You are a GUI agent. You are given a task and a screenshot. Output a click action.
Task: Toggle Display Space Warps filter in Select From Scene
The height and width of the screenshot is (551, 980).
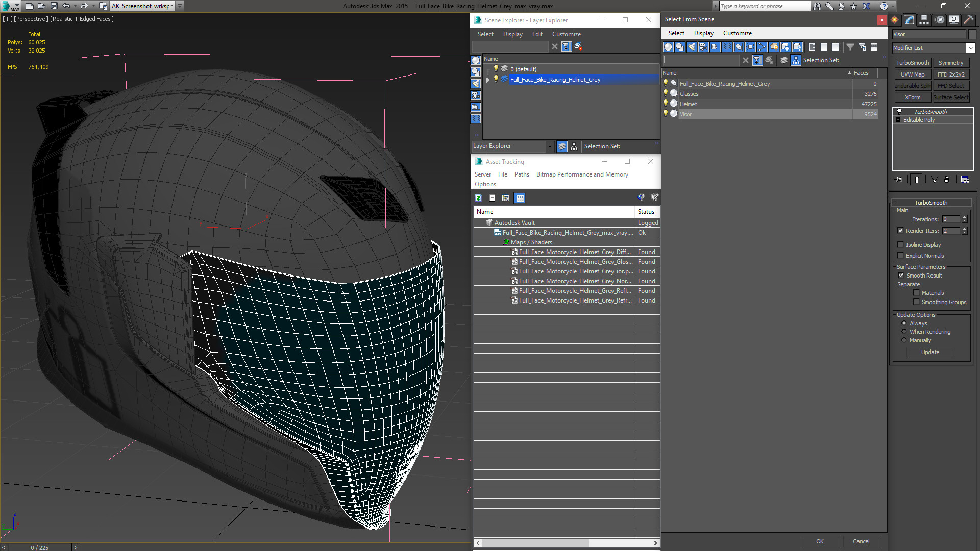click(727, 47)
